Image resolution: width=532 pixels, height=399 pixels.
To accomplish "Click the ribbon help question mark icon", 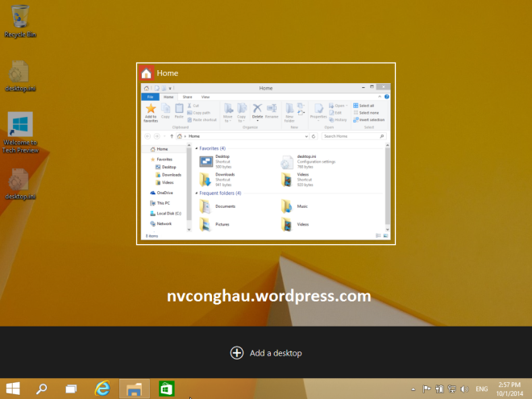I will tap(386, 97).
